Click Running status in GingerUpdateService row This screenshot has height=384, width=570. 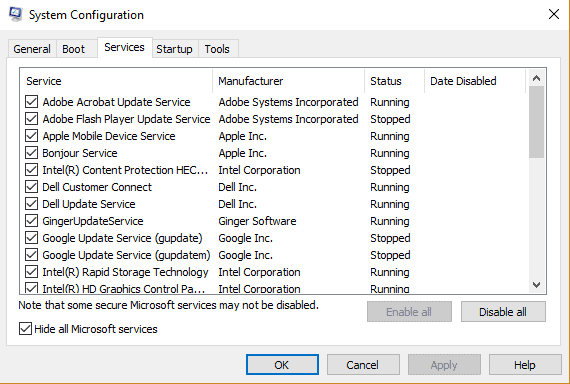pos(390,221)
